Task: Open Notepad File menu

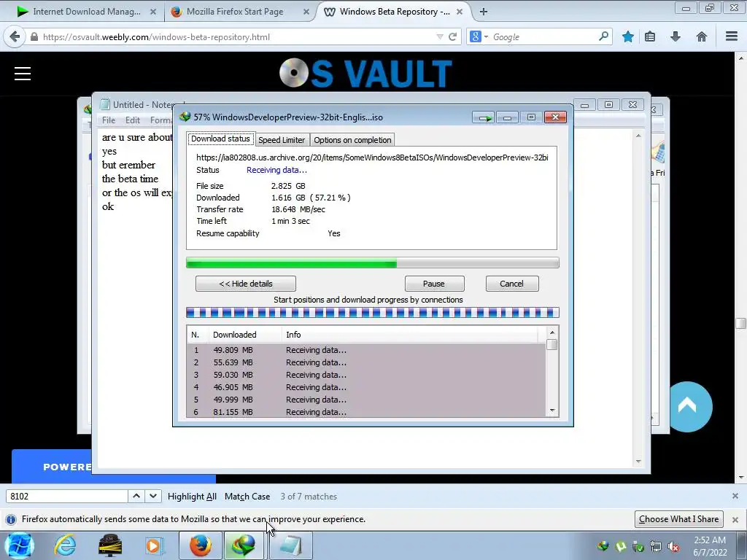Action: tap(109, 120)
